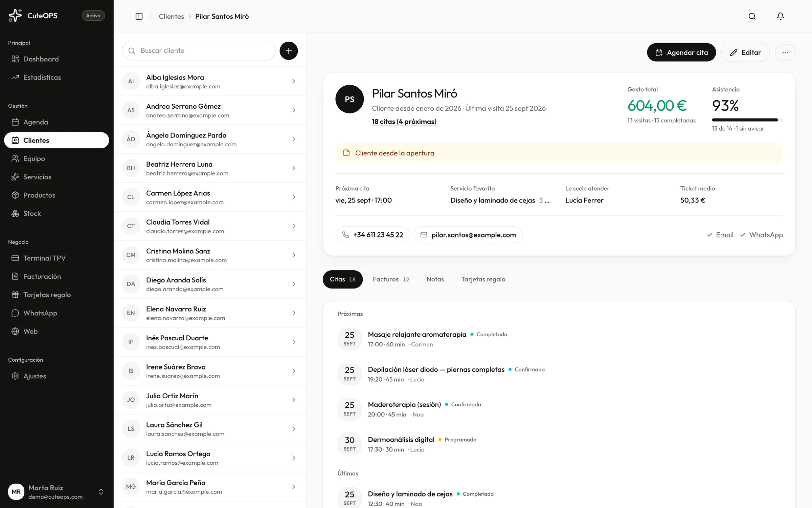Click the Agendar cita button

click(681, 52)
